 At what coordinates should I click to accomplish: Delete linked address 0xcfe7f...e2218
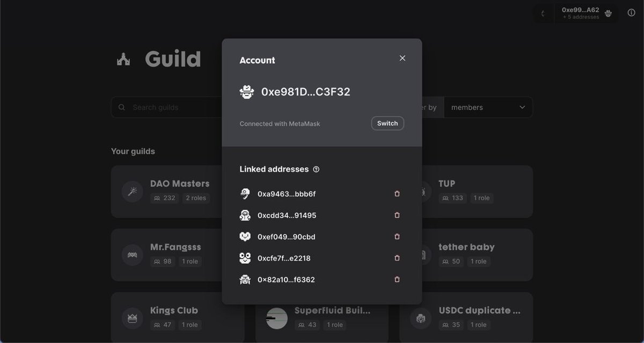pos(397,258)
